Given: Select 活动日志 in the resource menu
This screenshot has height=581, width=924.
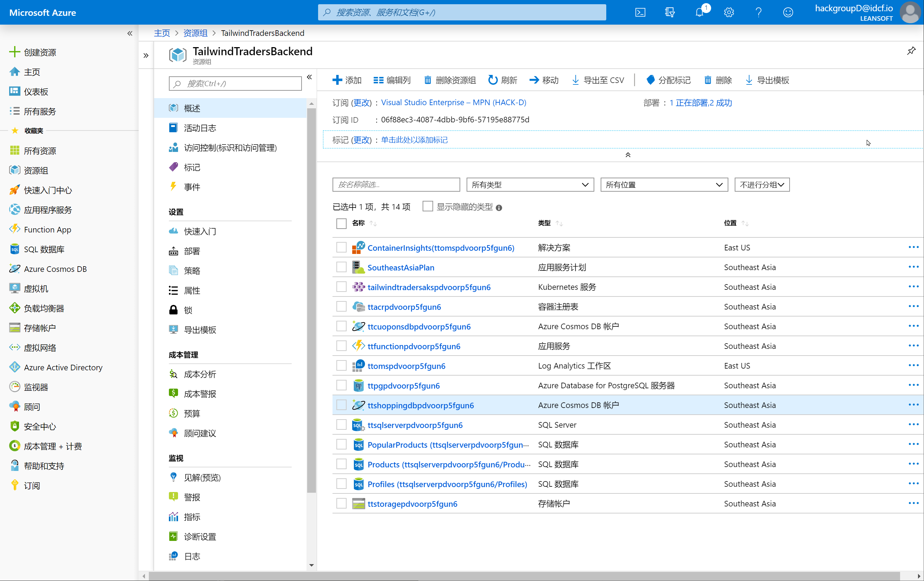Looking at the screenshot, I should click(x=230, y=128).
